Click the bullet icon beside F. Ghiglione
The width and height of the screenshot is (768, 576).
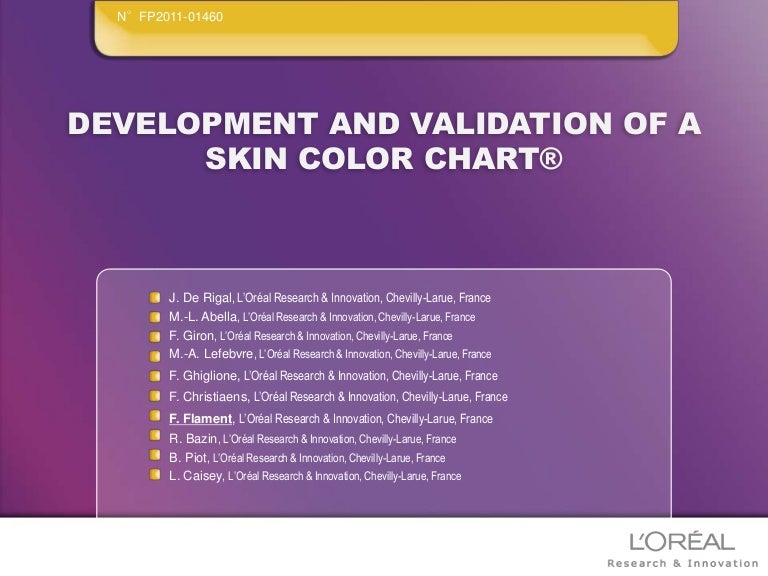tap(157, 376)
